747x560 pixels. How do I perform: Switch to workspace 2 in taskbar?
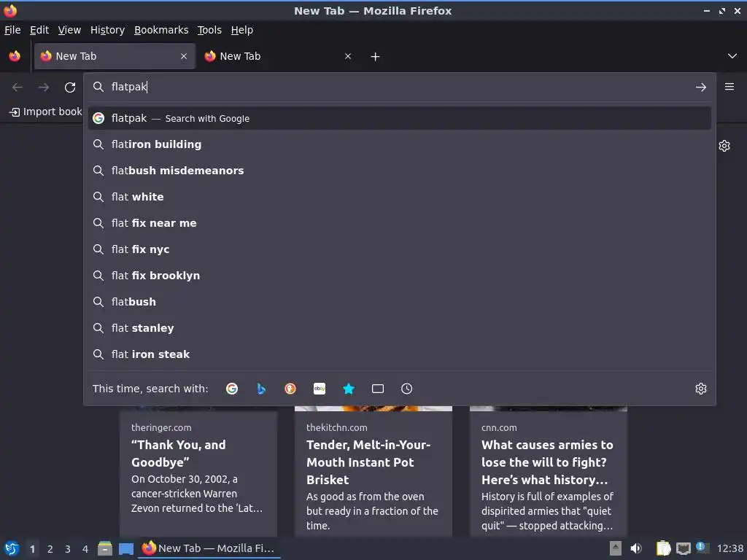pos(50,549)
